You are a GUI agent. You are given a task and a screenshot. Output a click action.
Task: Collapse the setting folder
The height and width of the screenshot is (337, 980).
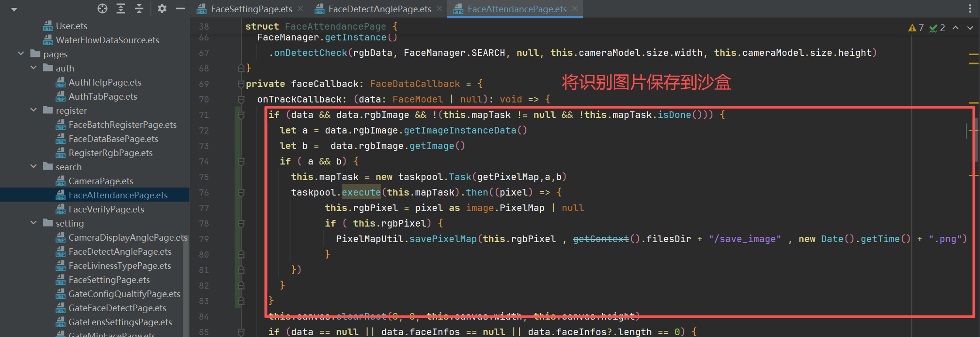point(33,223)
